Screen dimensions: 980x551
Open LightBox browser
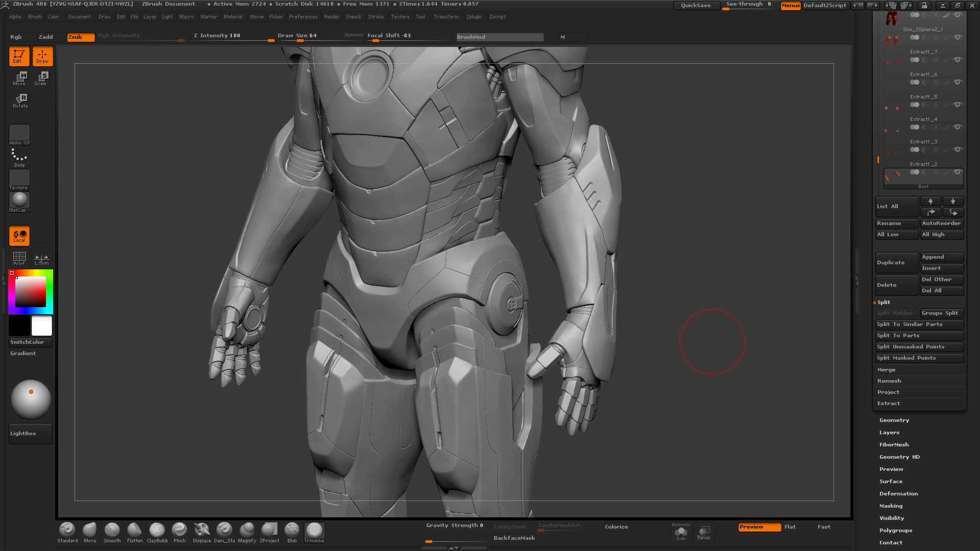pos(31,434)
